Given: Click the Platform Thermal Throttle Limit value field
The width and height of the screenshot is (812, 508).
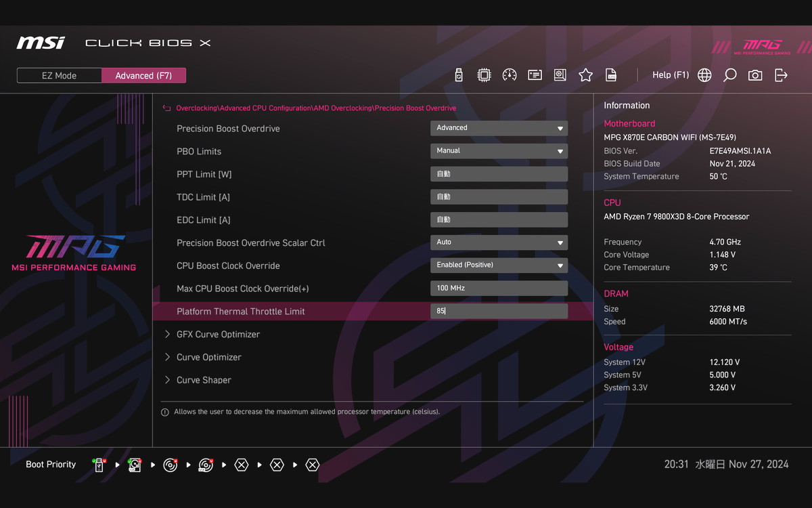Looking at the screenshot, I should [499, 312].
